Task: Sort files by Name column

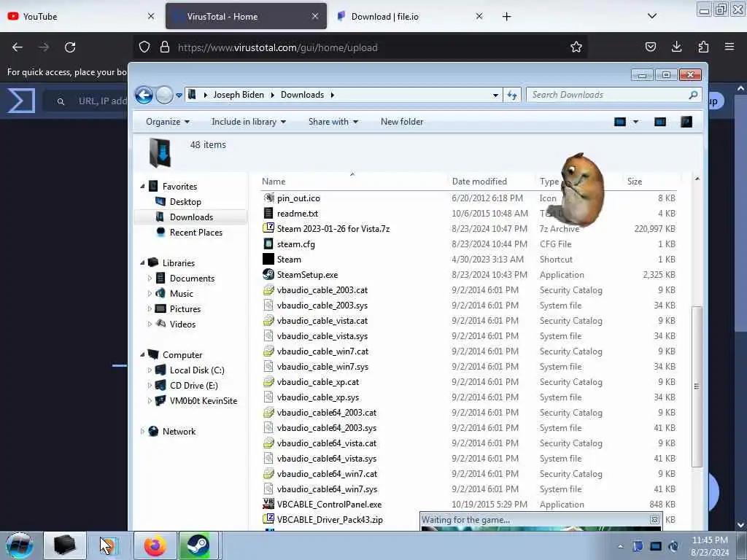Action: pos(274,182)
